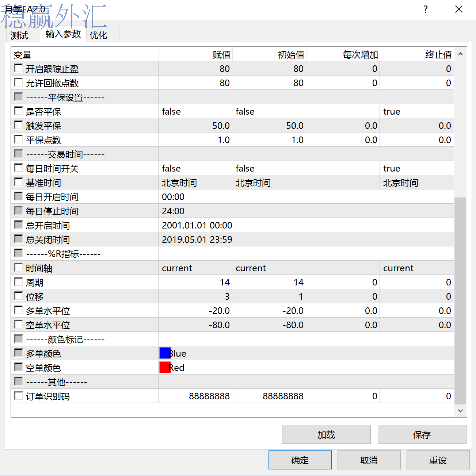Viewport: 476px width, 476px height.
Task: Close the 月季EA2.0 dialog window
Action: click(x=459, y=9)
